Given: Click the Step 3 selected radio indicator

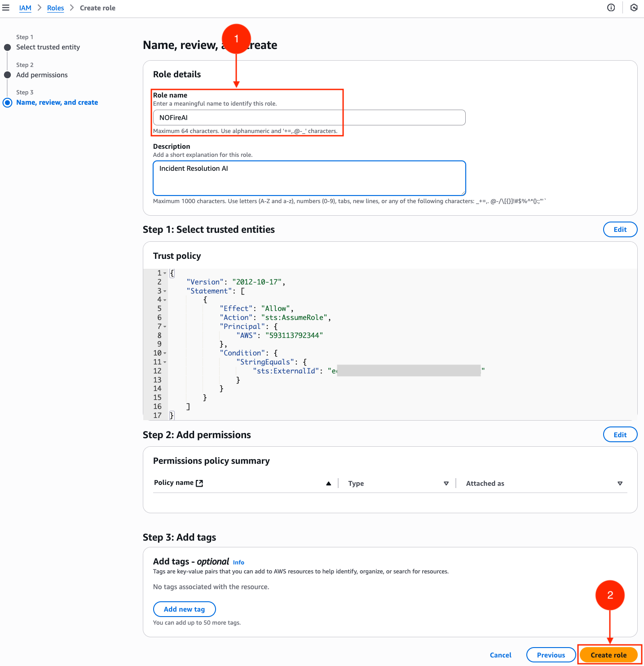Looking at the screenshot, I should (7, 102).
